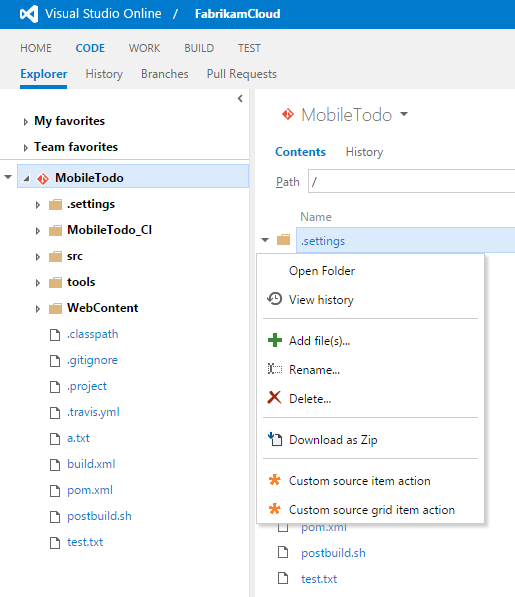Open the .settings row context menu arrow
This screenshot has width=515, height=597.
265,240
